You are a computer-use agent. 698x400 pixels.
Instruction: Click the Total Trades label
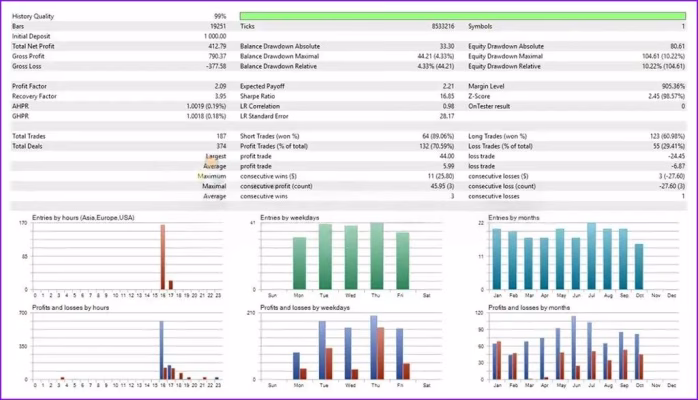pos(29,136)
